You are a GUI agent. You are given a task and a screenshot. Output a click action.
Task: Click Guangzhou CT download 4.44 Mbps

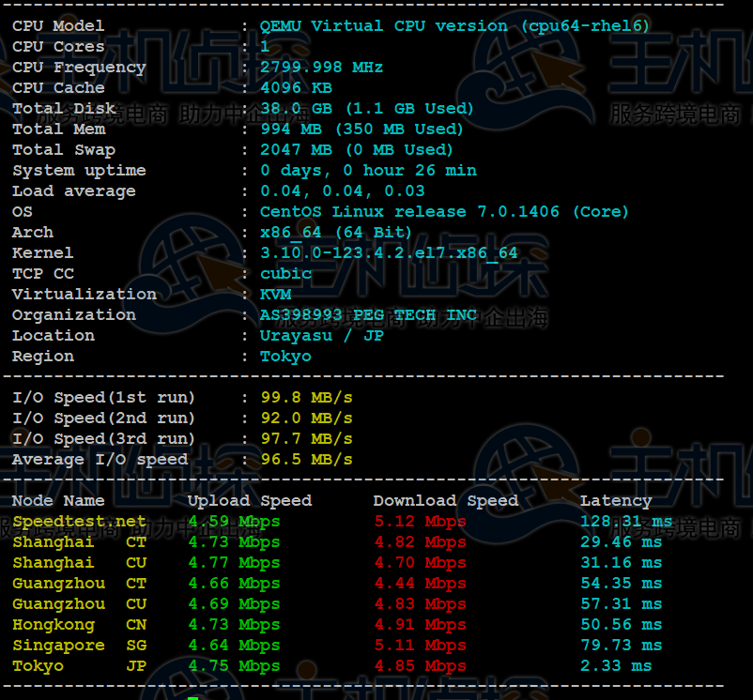click(x=421, y=583)
